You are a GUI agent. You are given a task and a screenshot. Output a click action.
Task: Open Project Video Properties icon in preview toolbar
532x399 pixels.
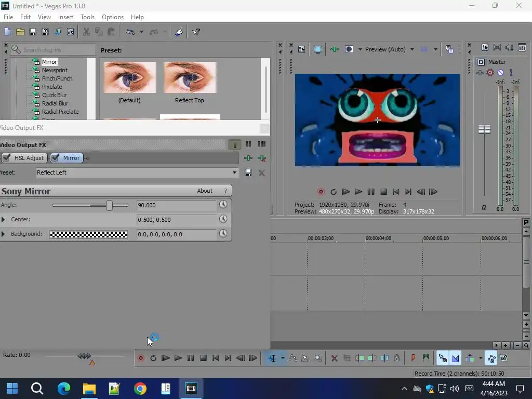tap(302, 49)
